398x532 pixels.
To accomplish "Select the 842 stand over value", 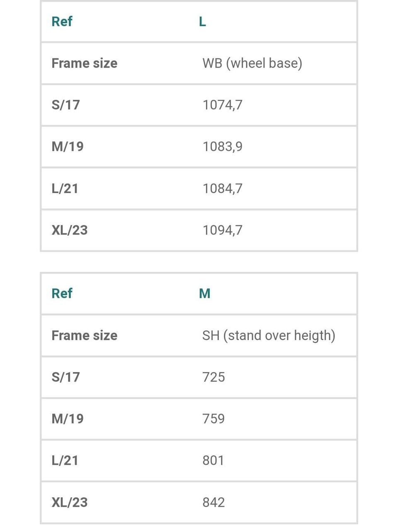I will coord(214,503).
